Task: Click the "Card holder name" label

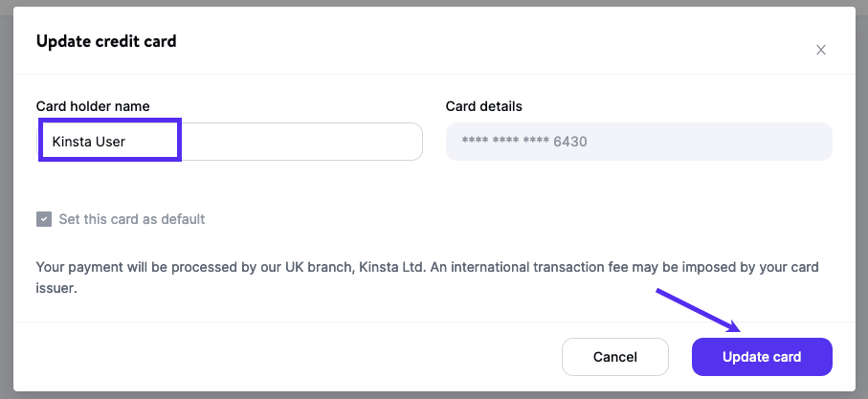Action: (93, 106)
